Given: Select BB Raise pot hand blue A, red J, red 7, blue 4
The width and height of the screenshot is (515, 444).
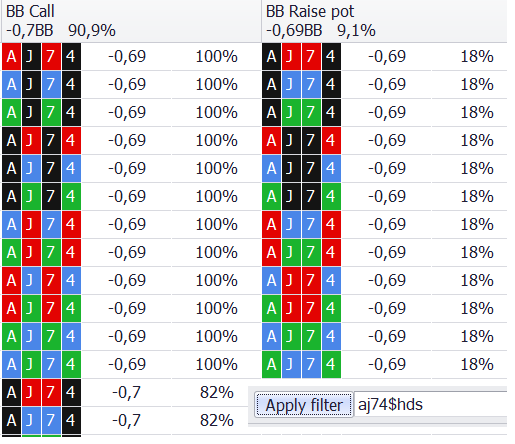Looking at the screenshot, I should coord(301,280).
